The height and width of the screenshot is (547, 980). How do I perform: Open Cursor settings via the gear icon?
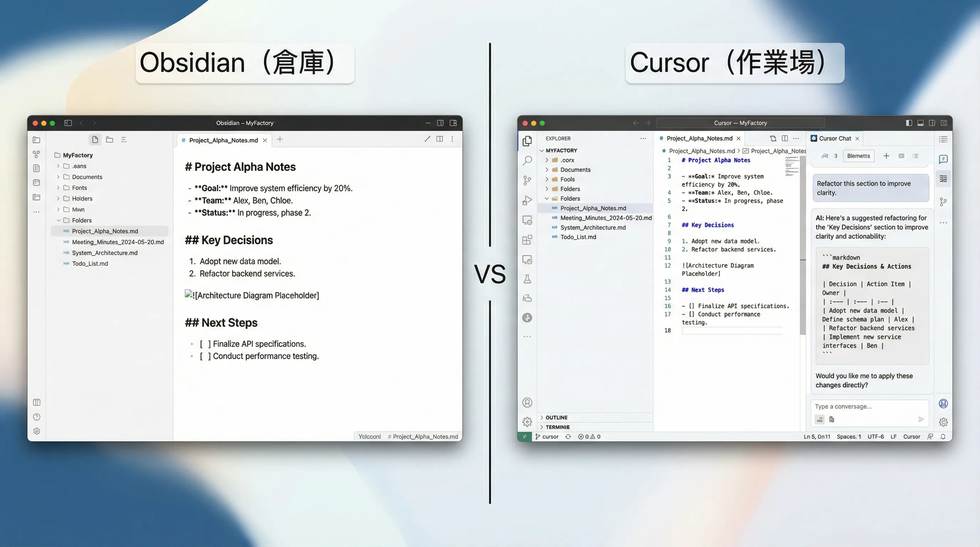pos(527,422)
